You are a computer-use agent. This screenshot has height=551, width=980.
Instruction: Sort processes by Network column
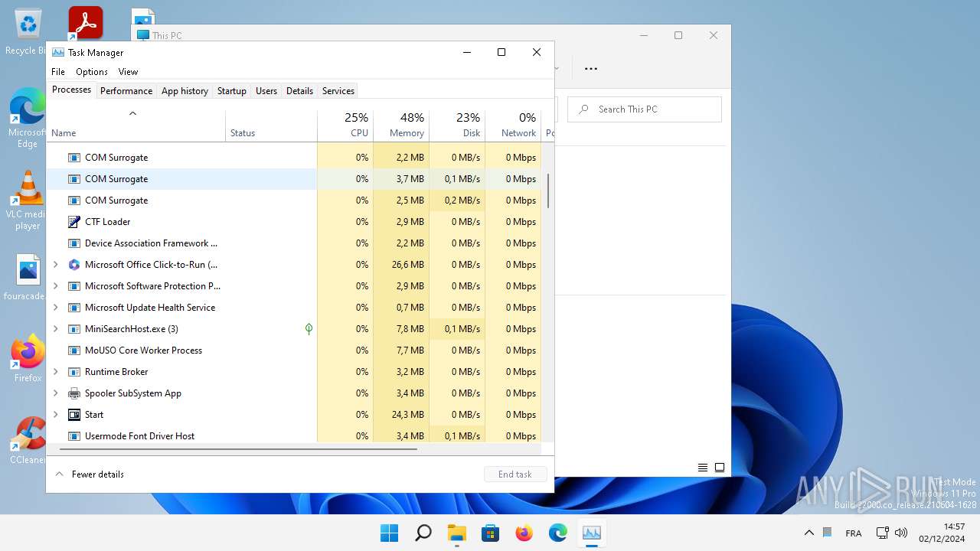tap(513, 126)
